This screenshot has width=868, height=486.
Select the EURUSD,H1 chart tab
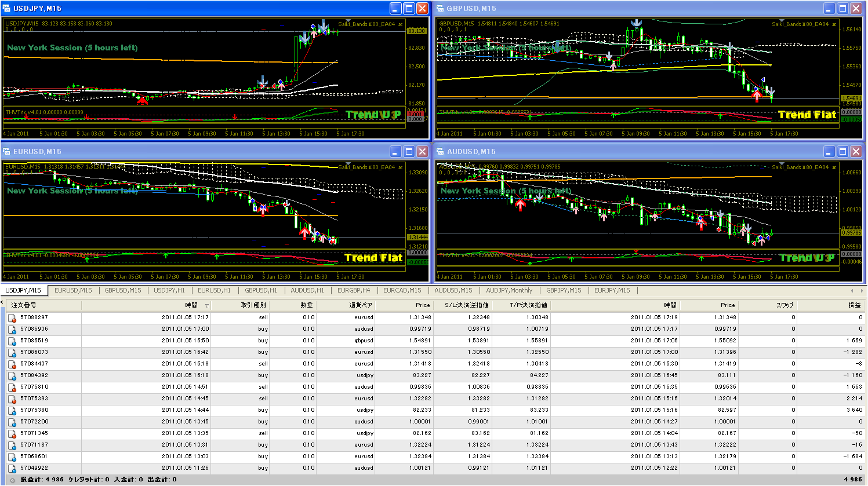(x=214, y=290)
